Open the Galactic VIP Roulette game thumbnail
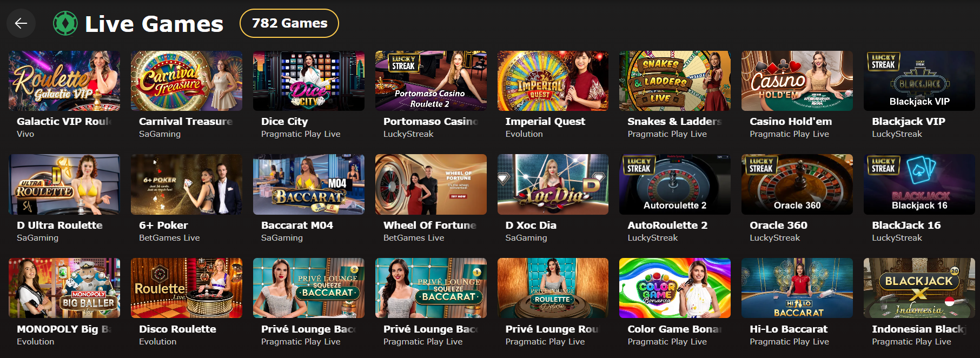The image size is (980, 358). [64, 81]
